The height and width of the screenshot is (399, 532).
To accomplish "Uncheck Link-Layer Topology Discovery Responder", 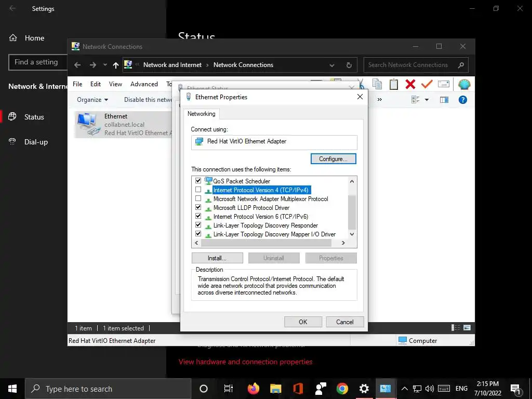I will pos(198,224).
